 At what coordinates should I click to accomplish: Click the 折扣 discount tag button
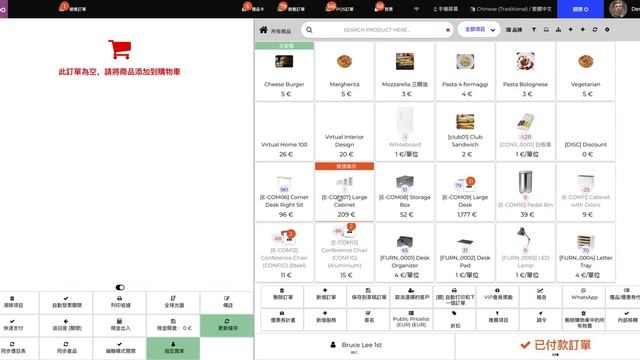(x=455, y=319)
